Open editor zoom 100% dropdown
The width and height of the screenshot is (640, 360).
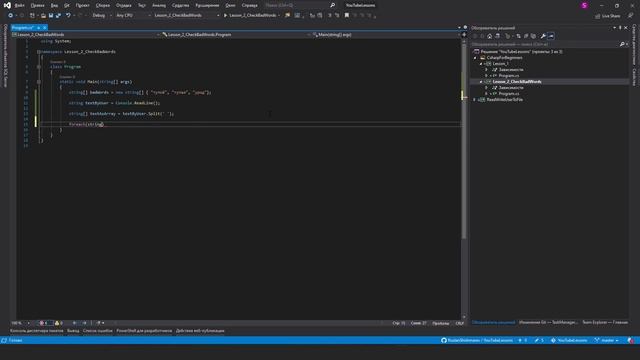(20, 323)
